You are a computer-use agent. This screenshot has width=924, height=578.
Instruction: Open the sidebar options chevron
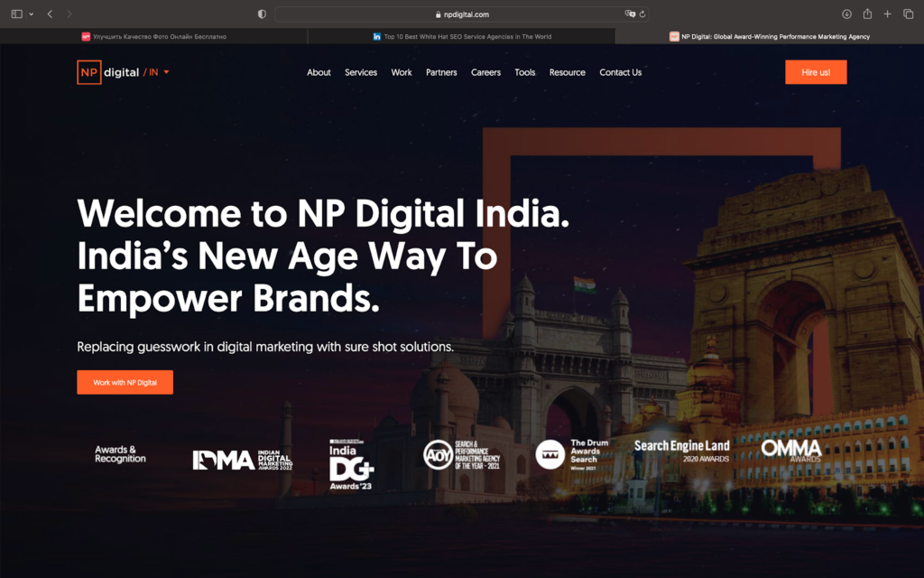point(32,14)
